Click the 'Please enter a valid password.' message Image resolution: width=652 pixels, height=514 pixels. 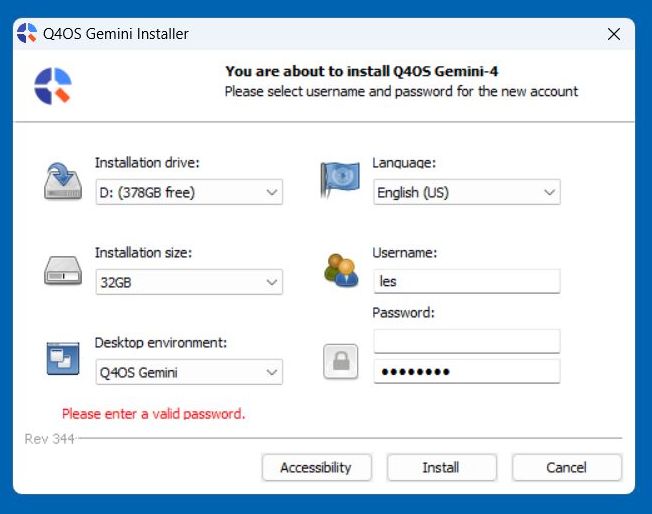pos(153,414)
